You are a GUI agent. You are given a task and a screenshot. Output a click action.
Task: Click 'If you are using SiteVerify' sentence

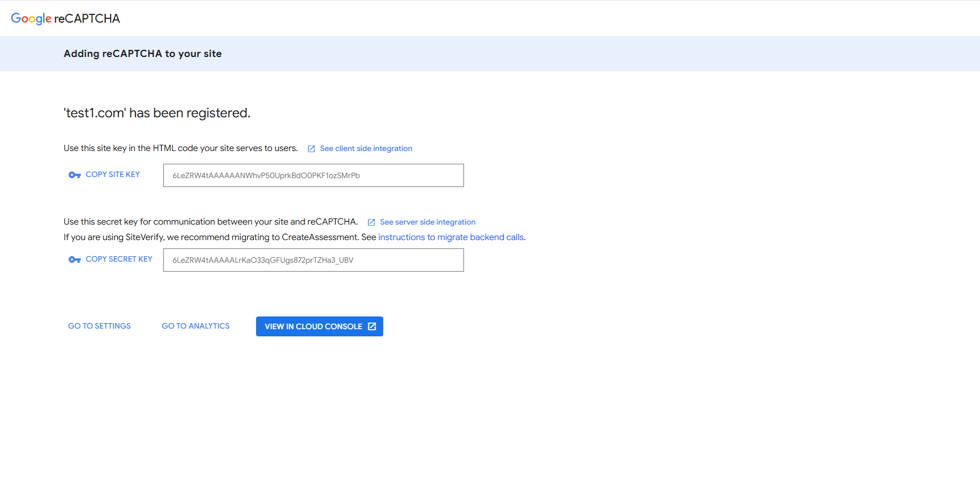pos(295,237)
